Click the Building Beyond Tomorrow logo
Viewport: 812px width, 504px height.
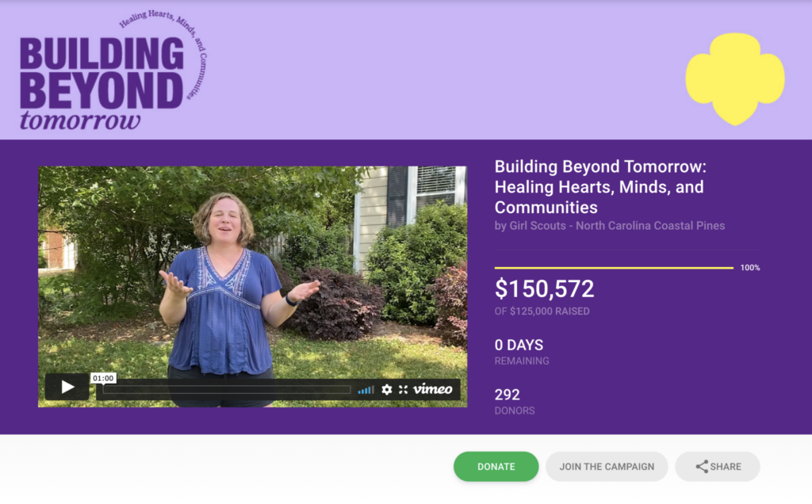[x=113, y=70]
